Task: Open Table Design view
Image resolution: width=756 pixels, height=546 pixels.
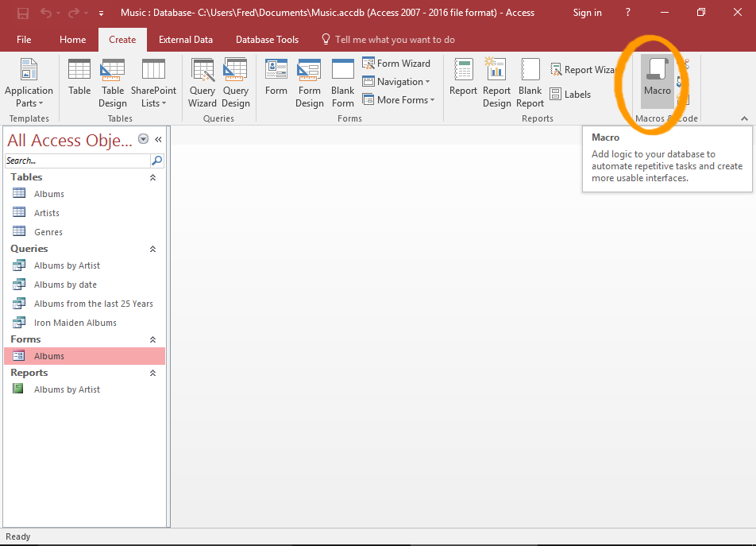Action: pos(112,83)
